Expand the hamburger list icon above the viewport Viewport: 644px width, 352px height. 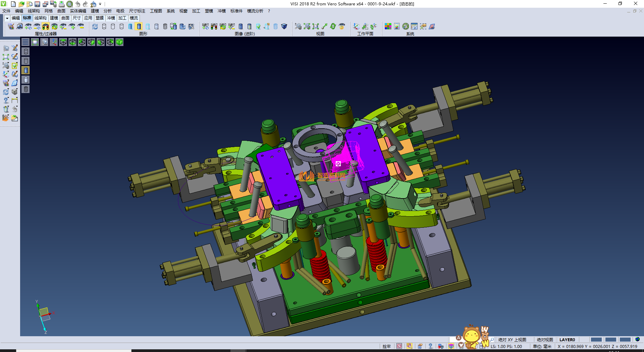point(25,42)
